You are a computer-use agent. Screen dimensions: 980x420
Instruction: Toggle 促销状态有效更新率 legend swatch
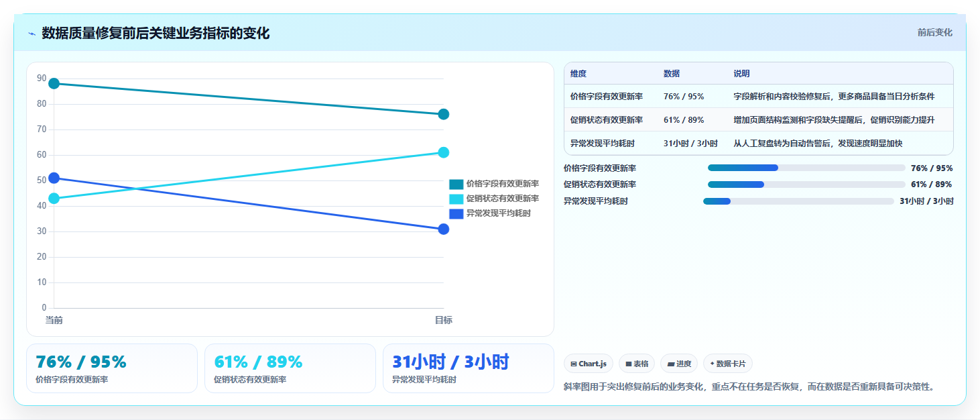coord(456,199)
